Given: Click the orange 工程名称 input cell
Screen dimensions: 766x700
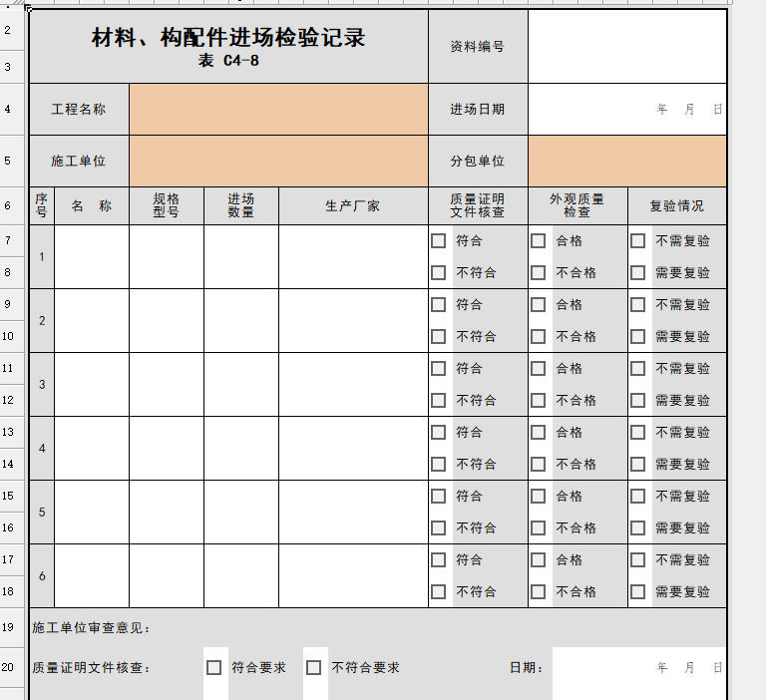Looking at the screenshot, I should pos(278,109).
